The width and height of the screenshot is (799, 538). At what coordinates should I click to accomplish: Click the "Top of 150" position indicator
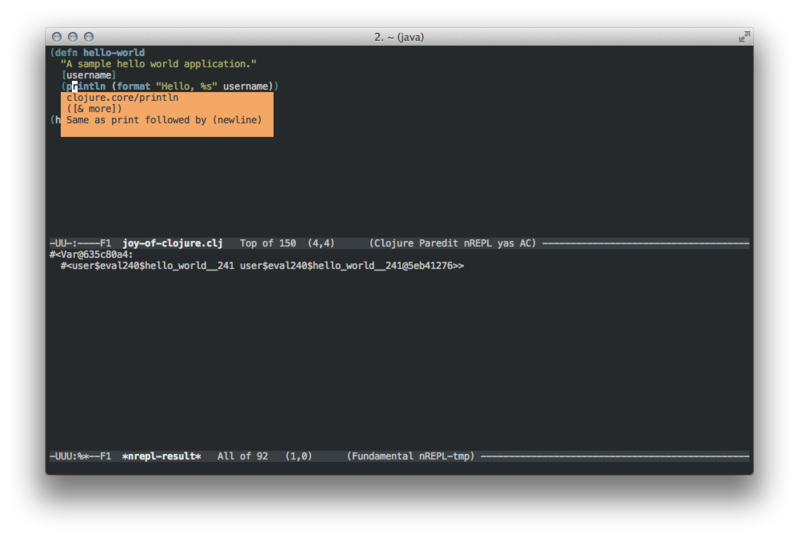(268, 243)
